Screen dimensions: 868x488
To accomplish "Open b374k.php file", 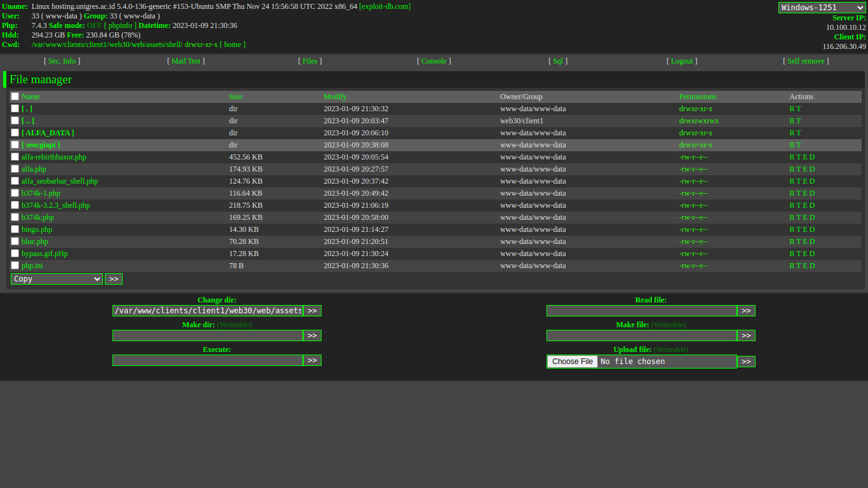I will click(x=37, y=217).
